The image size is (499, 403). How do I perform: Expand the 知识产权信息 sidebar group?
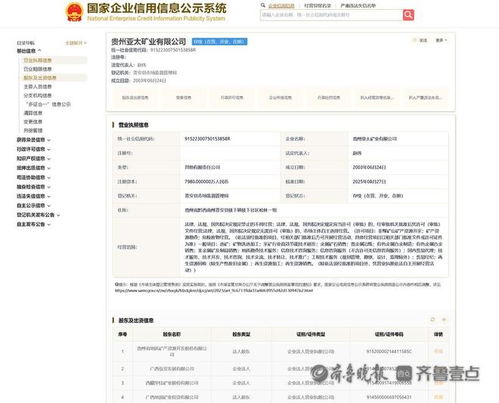coord(34,158)
